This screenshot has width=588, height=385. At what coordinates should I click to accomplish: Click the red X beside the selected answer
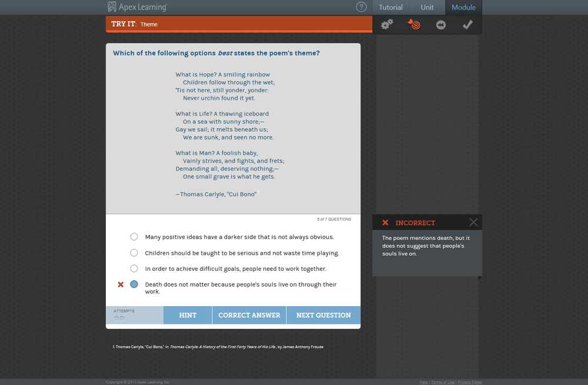[121, 284]
